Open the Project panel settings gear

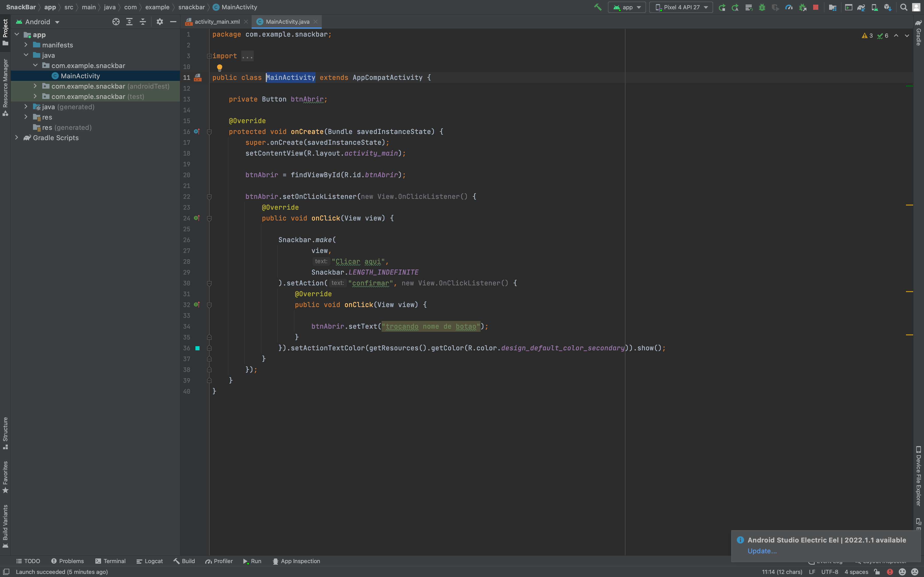160,22
